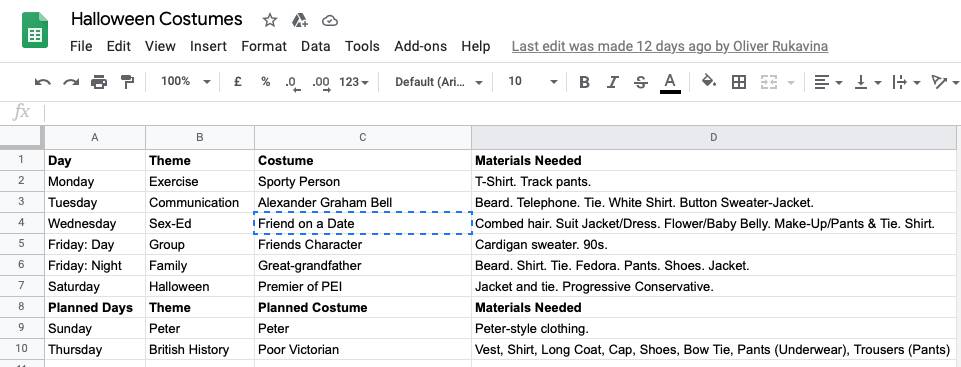Select column D header
The height and width of the screenshot is (367, 961).
tap(713, 138)
